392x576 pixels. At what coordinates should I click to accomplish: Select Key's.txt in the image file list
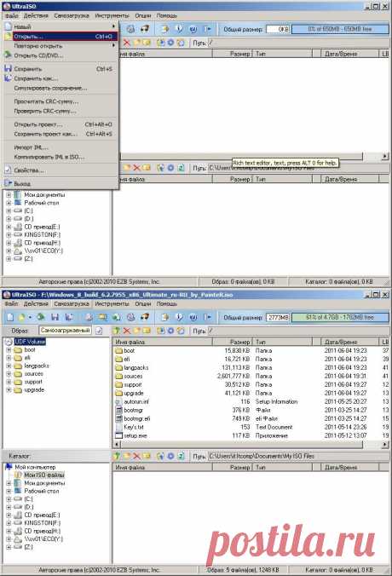pos(134,427)
